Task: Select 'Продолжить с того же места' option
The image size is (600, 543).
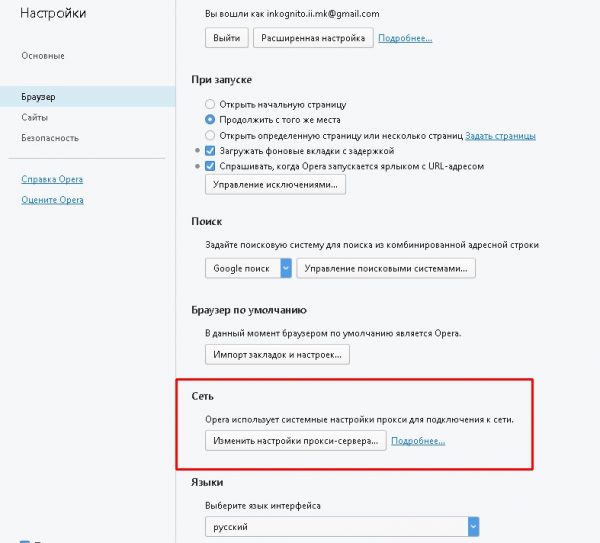Action: [210, 119]
